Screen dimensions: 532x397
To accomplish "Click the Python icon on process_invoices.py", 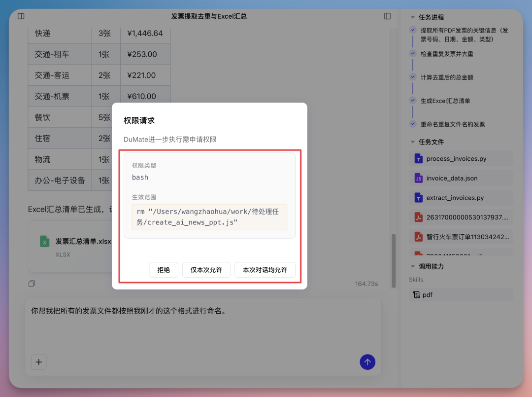I will 420,158.
